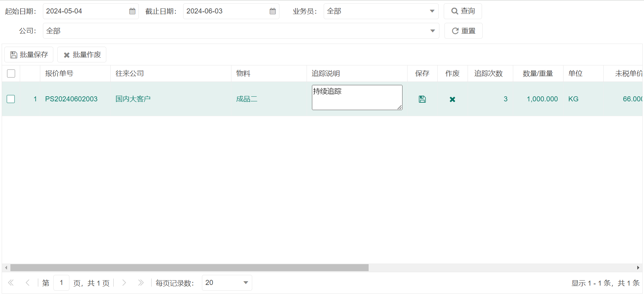Image resolution: width=644 pixels, height=295 pixels.
Task: Click the 重置 reset button
Action: coord(464,31)
